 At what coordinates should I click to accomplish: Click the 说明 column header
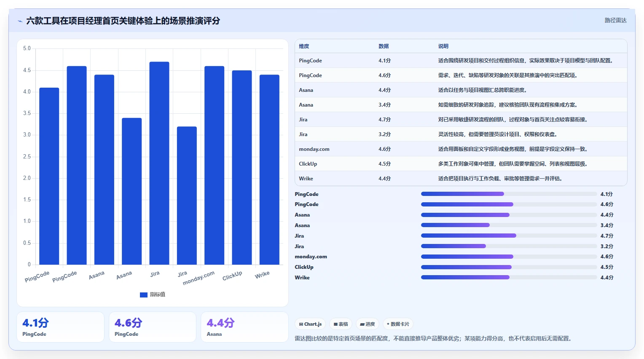point(443,46)
